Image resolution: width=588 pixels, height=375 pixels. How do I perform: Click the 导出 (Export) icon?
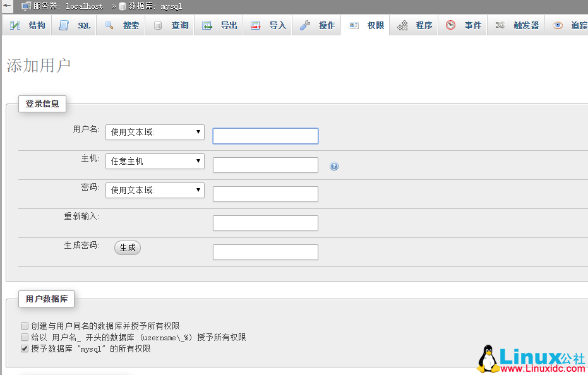[x=207, y=26]
